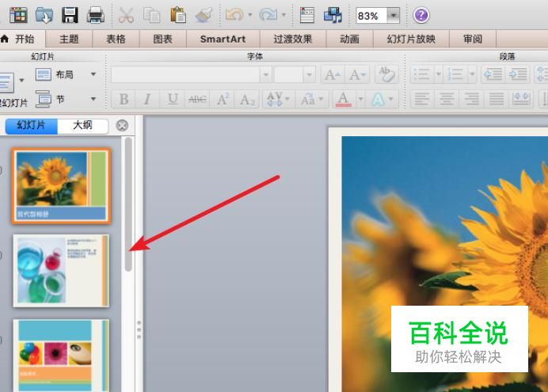Toggle Bold formatting
Screen dimensions: 548x392
coord(124,99)
